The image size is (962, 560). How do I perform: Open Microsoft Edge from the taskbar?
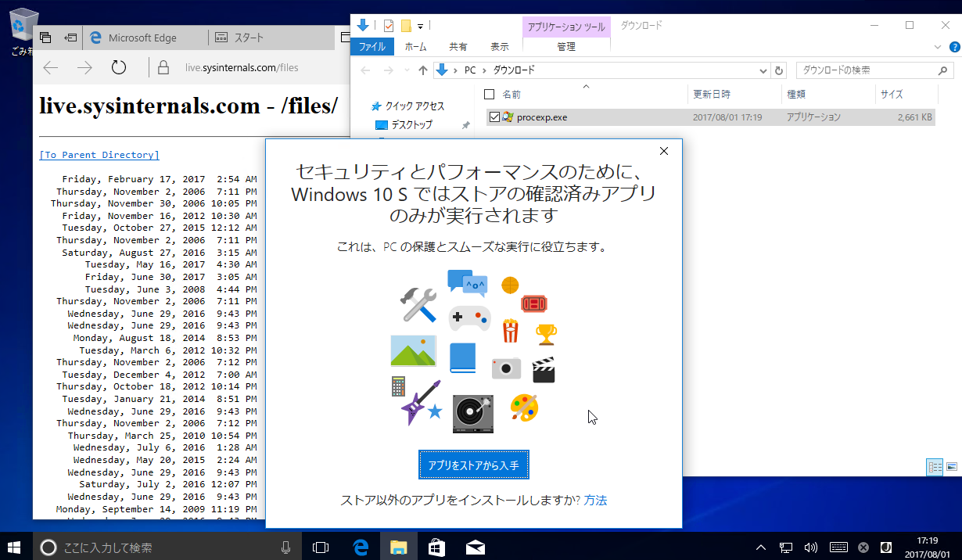tap(361, 546)
